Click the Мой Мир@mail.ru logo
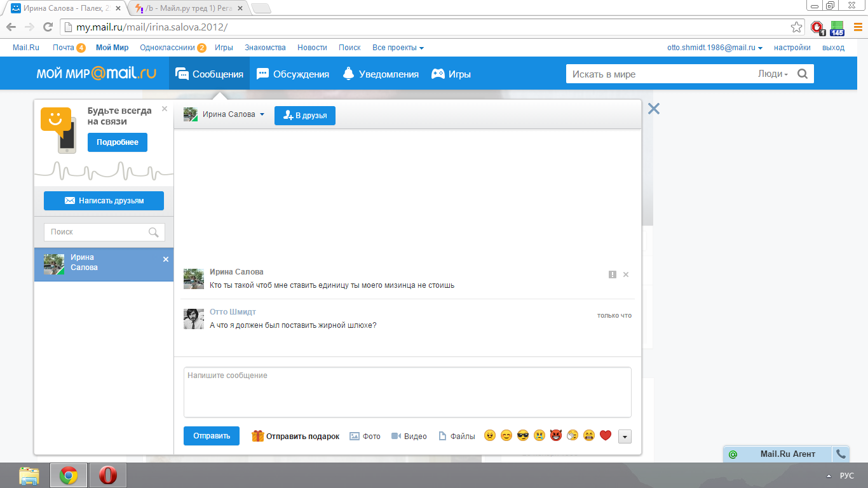The width and height of the screenshot is (868, 488). pyautogui.click(x=96, y=74)
